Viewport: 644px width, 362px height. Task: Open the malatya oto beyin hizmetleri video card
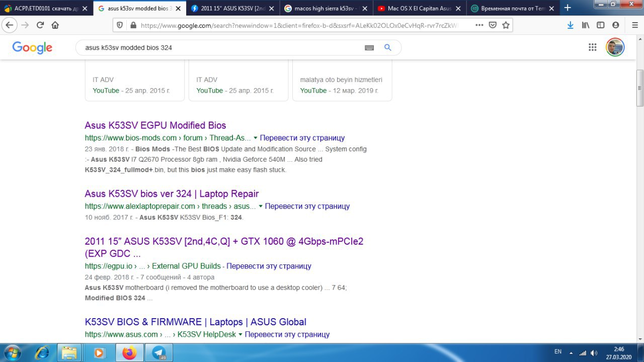(x=342, y=81)
